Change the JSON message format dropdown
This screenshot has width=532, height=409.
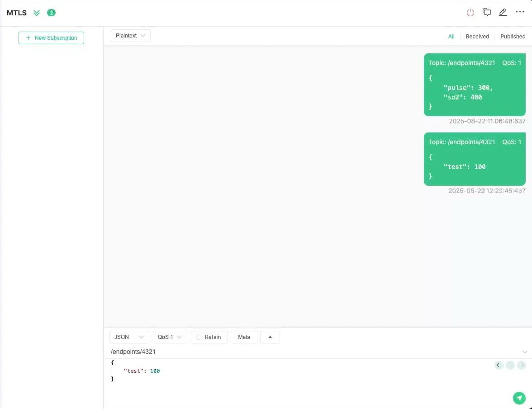[x=128, y=337]
